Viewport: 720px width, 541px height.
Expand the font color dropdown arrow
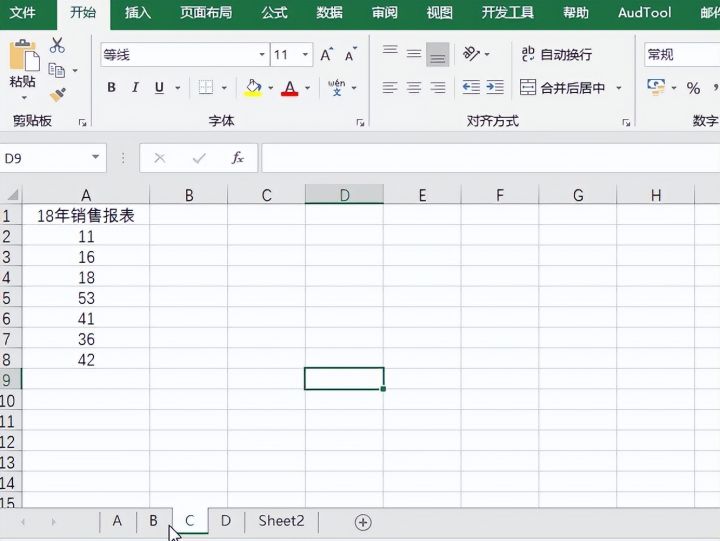pyautogui.click(x=308, y=88)
